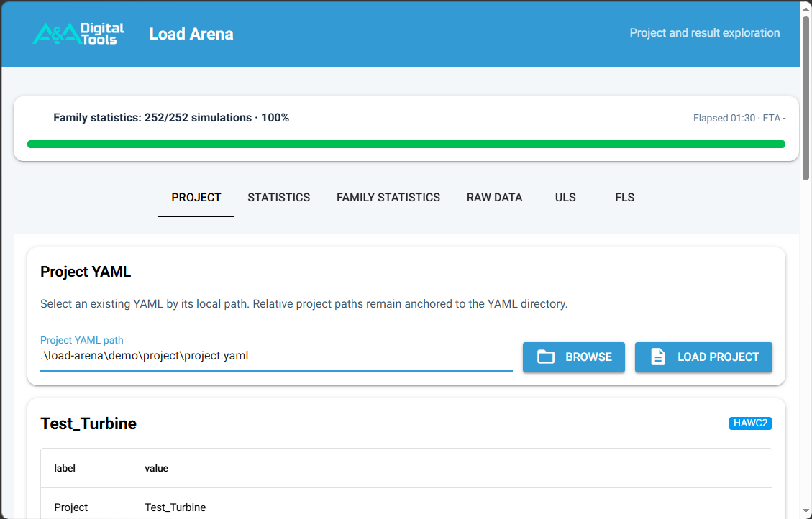Click the 'Select an existing YAML' description text

304,304
